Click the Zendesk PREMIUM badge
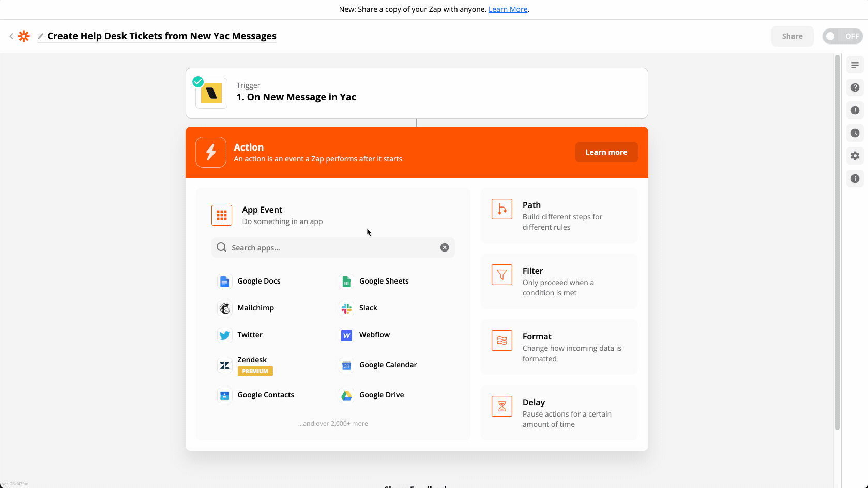This screenshot has width=868, height=488. 255,371
